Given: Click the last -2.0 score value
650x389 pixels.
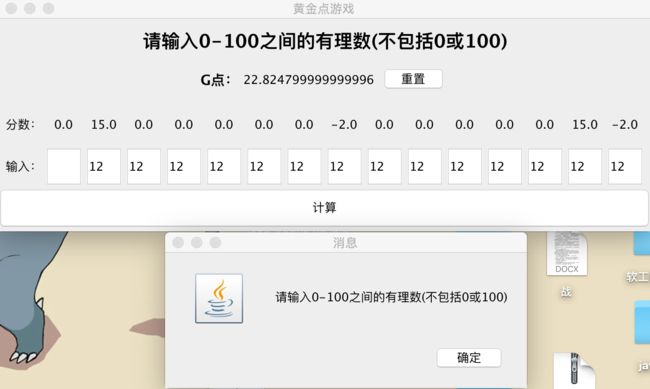Looking at the screenshot, I should click(625, 124).
